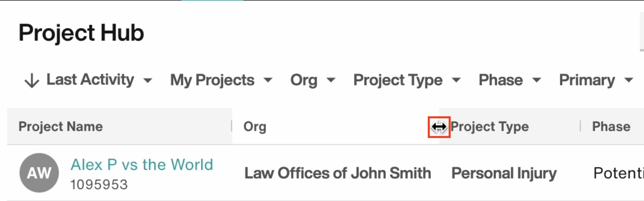The image size is (644, 201).
Task: Open the Phase filter dropdown
Action: pos(510,80)
